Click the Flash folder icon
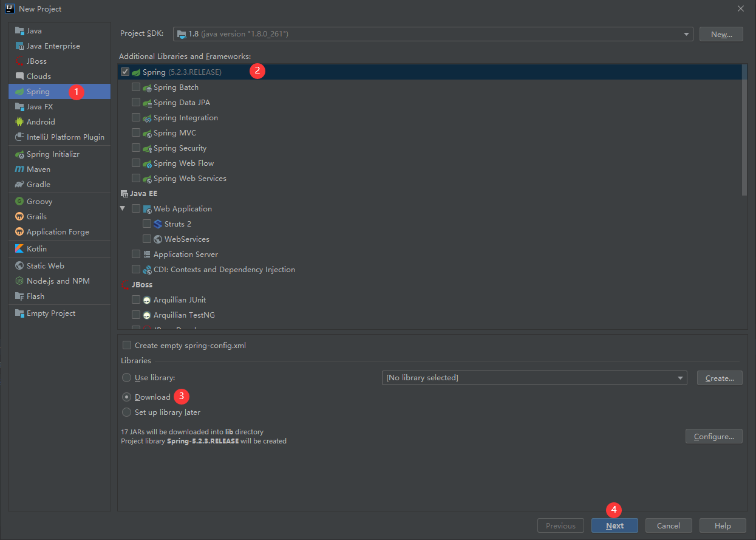Screen dimensions: 756x540 pos(19,296)
